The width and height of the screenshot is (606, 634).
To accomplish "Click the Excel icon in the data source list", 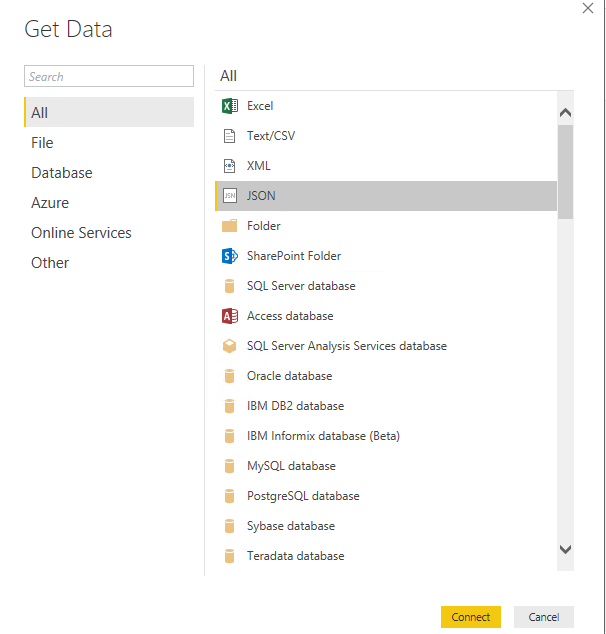I will (229, 106).
